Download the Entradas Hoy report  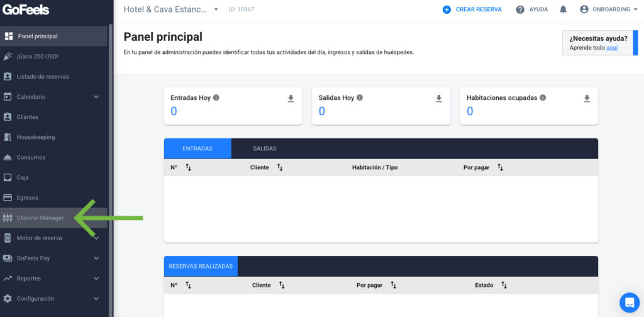click(291, 99)
